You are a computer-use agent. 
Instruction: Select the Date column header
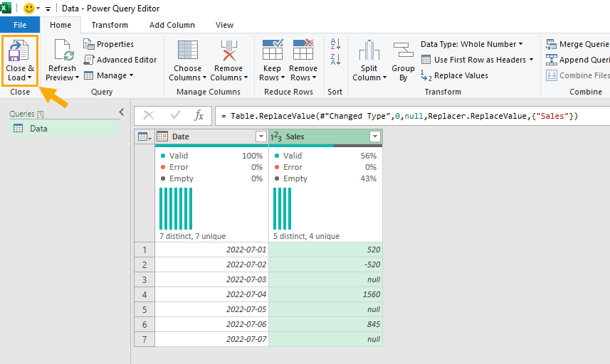point(211,136)
